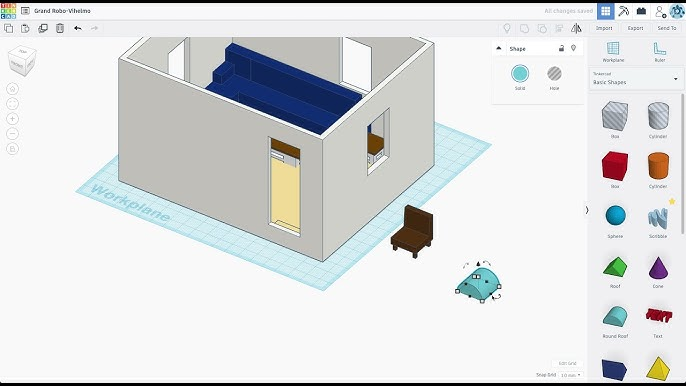
Task: Toggle orthographic perspective view button
Action: coord(12,149)
